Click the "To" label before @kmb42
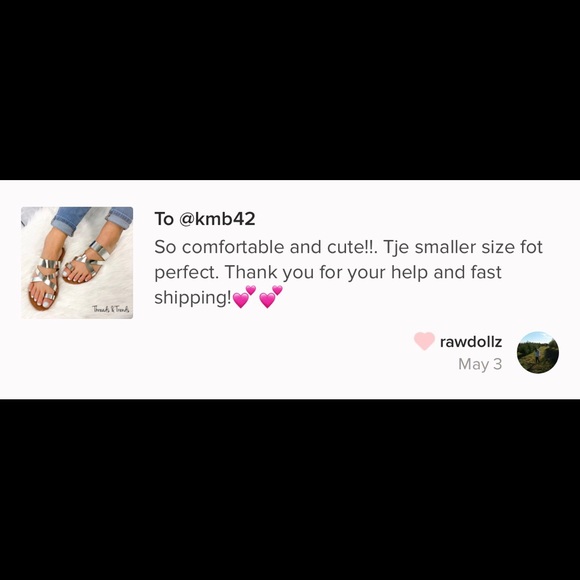This screenshot has width=580, height=580. [x=164, y=219]
